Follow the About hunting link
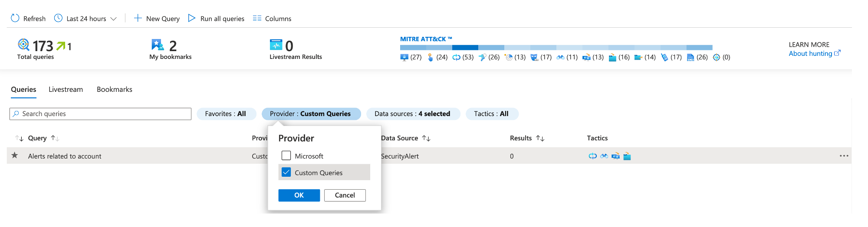868x227 pixels. point(810,54)
